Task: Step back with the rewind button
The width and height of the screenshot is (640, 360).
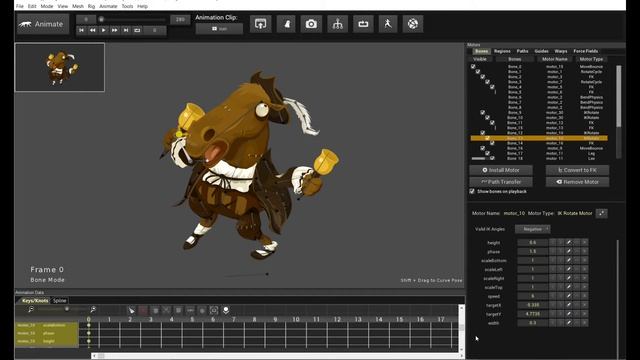Action: [93, 30]
